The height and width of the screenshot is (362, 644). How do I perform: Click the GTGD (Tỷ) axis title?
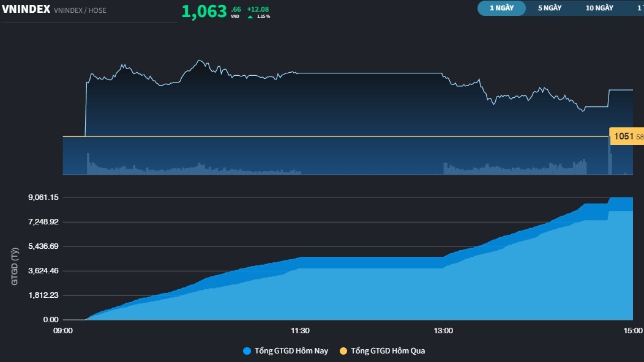tap(15, 267)
